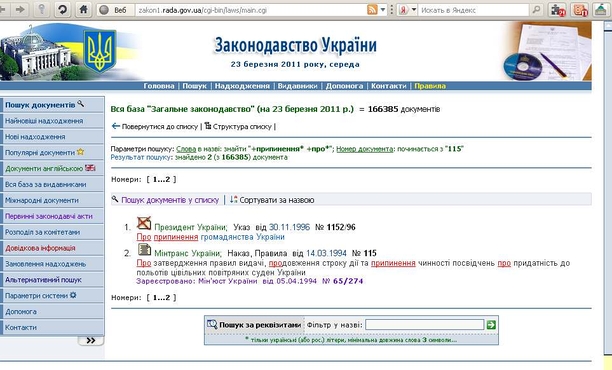The width and height of the screenshot is (612, 370).
Task: Click the document icon of result 2
Action: click(x=144, y=249)
